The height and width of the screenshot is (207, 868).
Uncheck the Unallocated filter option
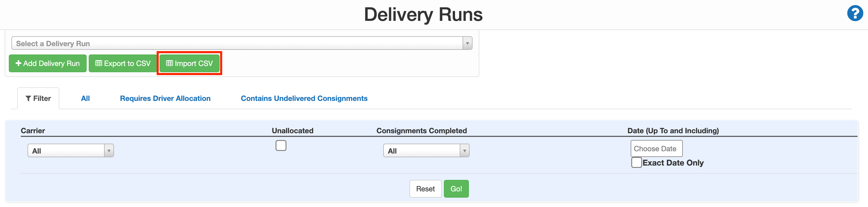pyautogui.click(x=281, y=145)
